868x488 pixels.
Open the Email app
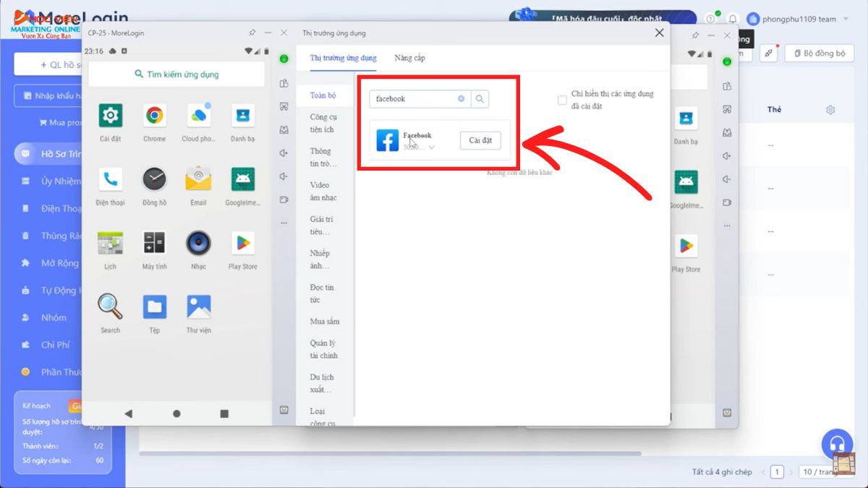click(x=198, y=179)
